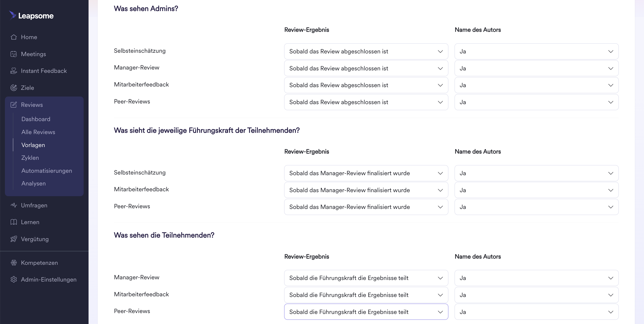
Task: Click the Ziele target icon
Action: [14, 88]
